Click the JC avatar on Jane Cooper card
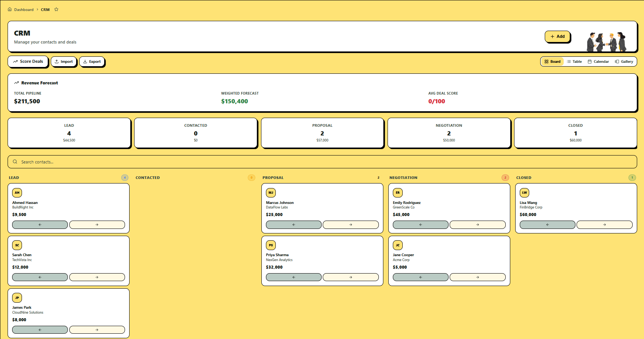 click(x=398, y=245)
